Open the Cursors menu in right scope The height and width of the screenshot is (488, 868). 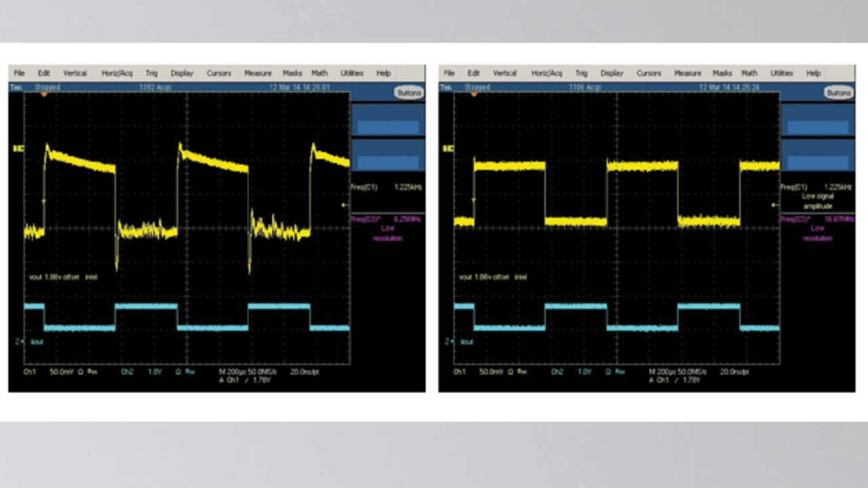coord(648,73)
